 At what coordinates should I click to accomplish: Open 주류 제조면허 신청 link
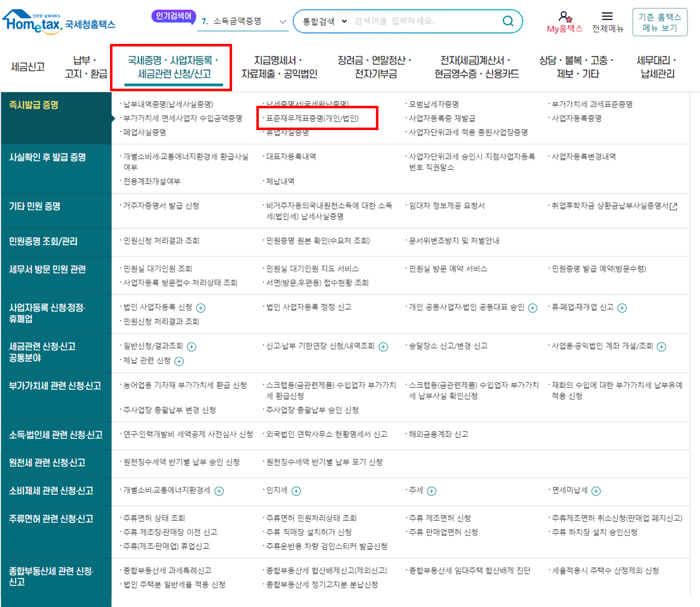pos(440,518)
